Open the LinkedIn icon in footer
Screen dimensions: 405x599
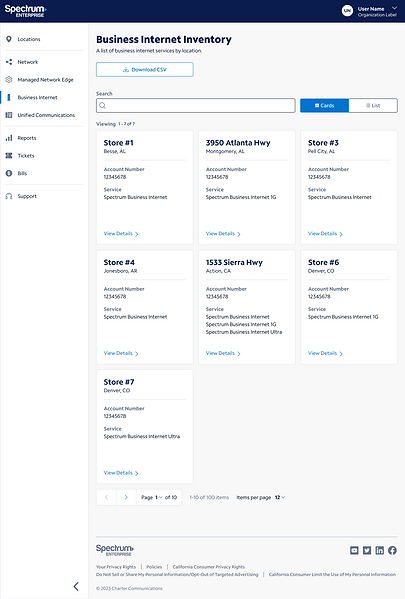click(379, 550)
